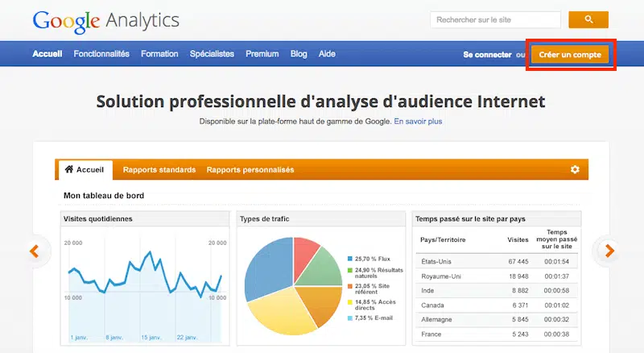The height and width of the screenshot is (353, 644).
Task: Open the Spécialistes navigation item
Action: (212, 54)
